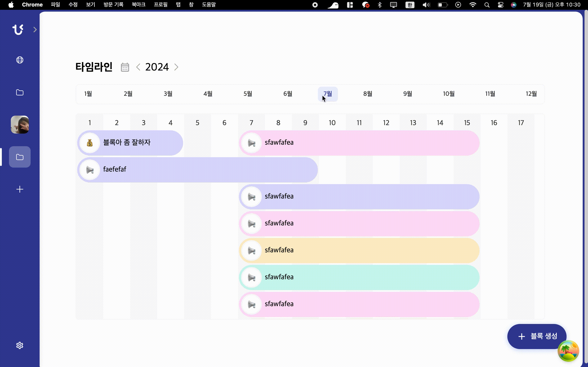588x367 pixels.
Task: Click the globe icon in sidebar
Action: click(20, 60)
